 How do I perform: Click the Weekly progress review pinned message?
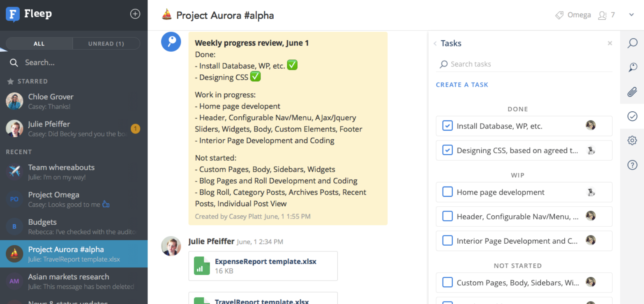pyautogui.click(x=288, y=129)
